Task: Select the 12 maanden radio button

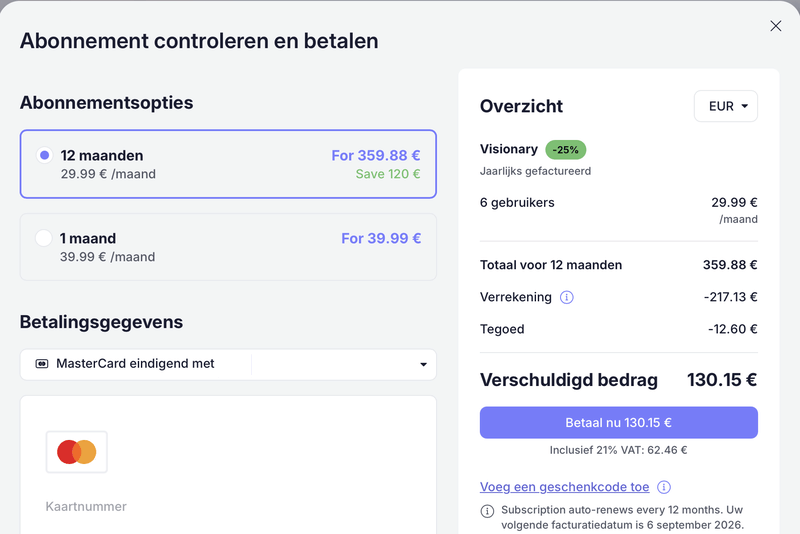Action: pos(44,156)
